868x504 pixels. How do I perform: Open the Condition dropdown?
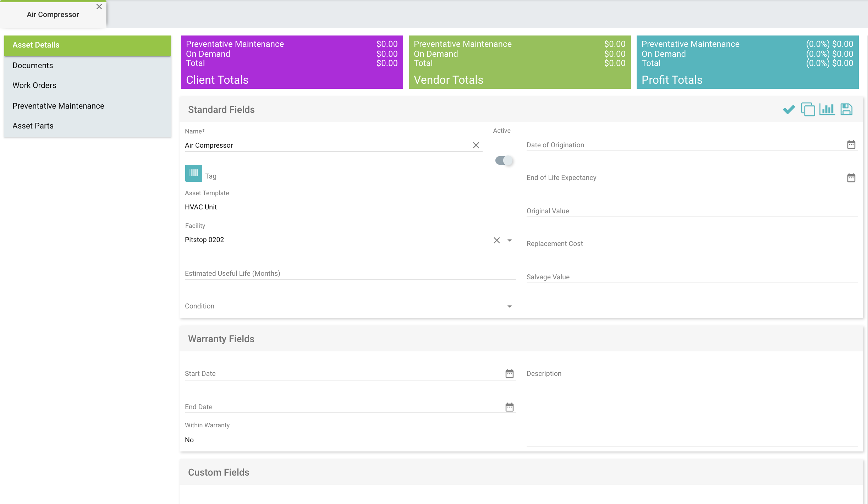point(510,306)
